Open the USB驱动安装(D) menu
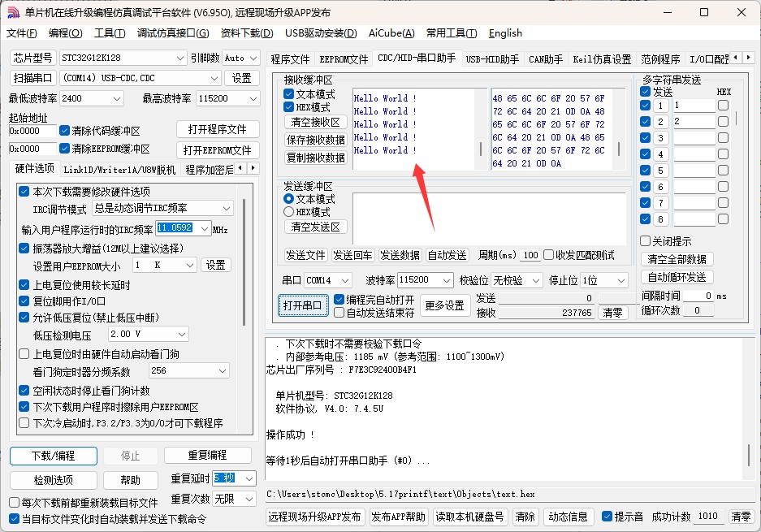Image resolution: width=761 pixels, height=532 pixels. [321, 33]
